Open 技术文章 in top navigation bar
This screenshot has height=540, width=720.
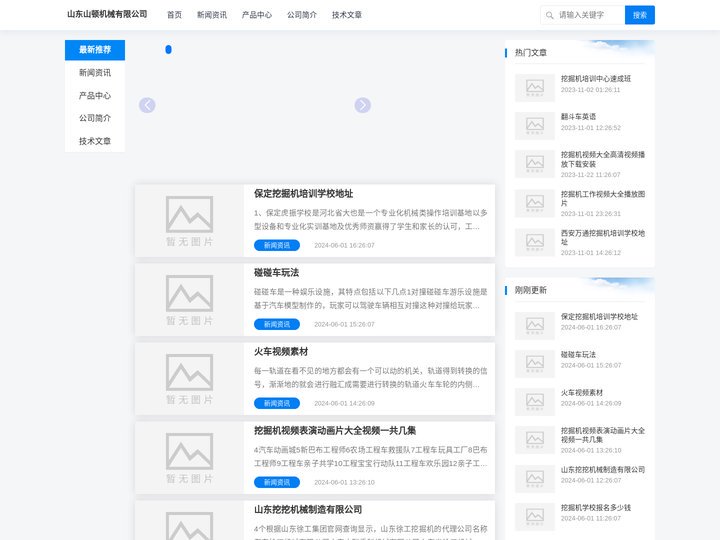tap(347, 15)
